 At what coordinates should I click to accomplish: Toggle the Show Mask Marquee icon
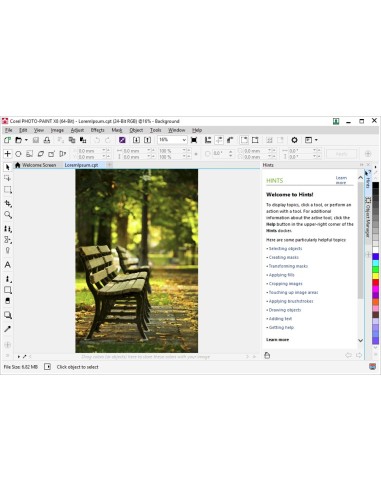pos(244,140)
